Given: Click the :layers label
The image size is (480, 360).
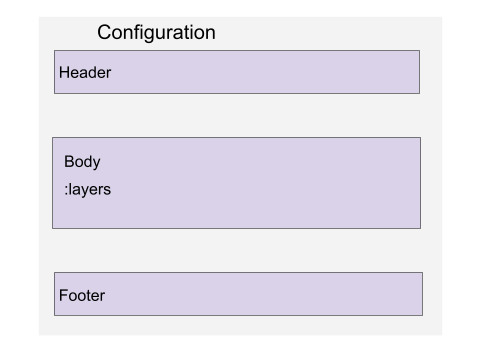Looking at the screenshot, I should (x=87, y=190).
